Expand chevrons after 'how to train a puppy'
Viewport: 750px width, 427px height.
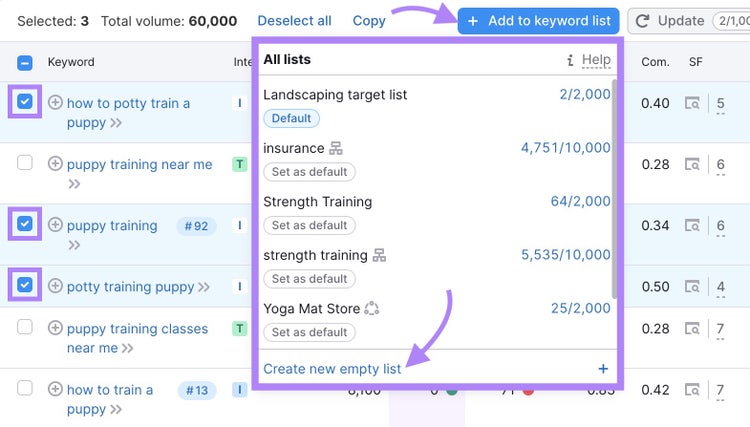(x=116, y=410)
